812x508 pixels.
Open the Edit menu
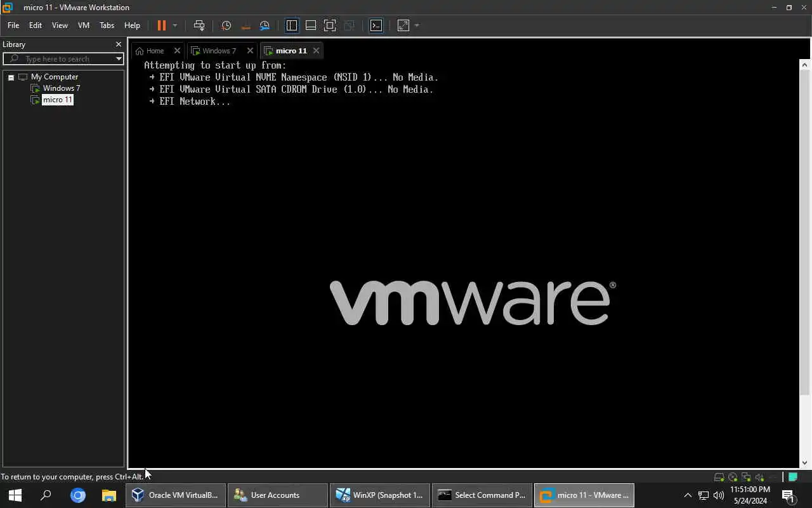click(x=36, y=25)
